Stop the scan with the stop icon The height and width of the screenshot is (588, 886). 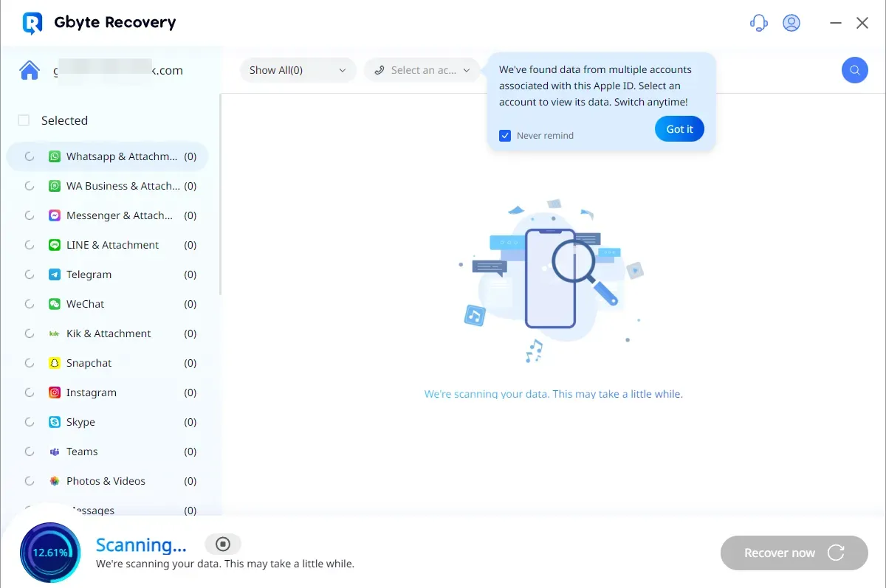click(x=223, y=544)
